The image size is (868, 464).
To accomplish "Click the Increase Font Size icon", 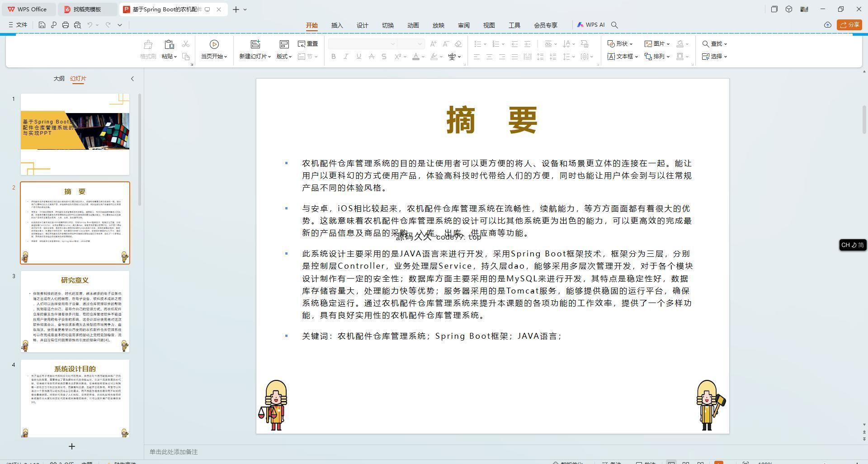I will [x=434, y=44].
